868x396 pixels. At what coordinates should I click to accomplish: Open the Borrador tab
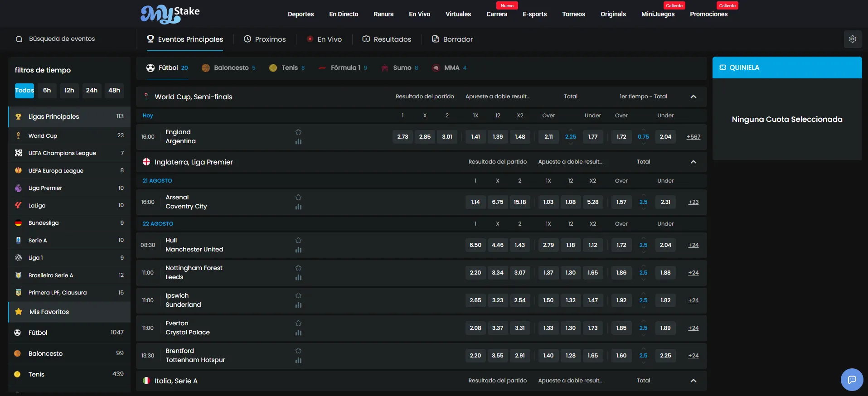[452, 39]
